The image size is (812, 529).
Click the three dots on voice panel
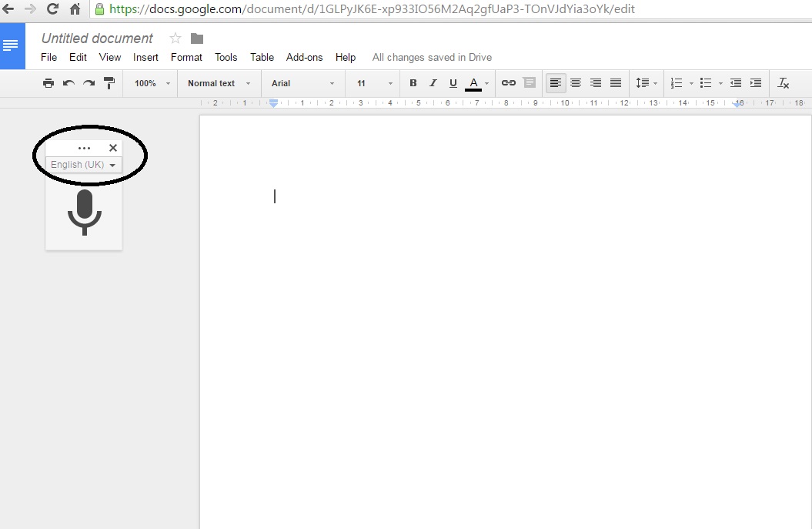click(84, 148)
